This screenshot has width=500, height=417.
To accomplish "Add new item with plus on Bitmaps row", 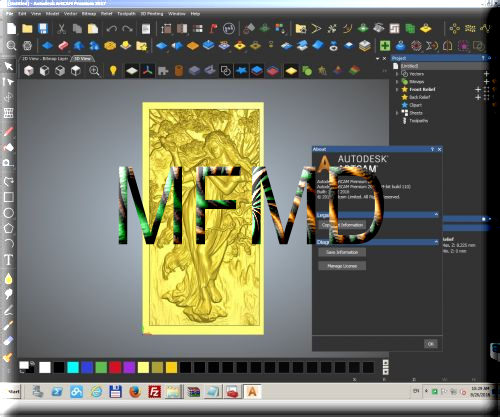I will pos(486,82).
